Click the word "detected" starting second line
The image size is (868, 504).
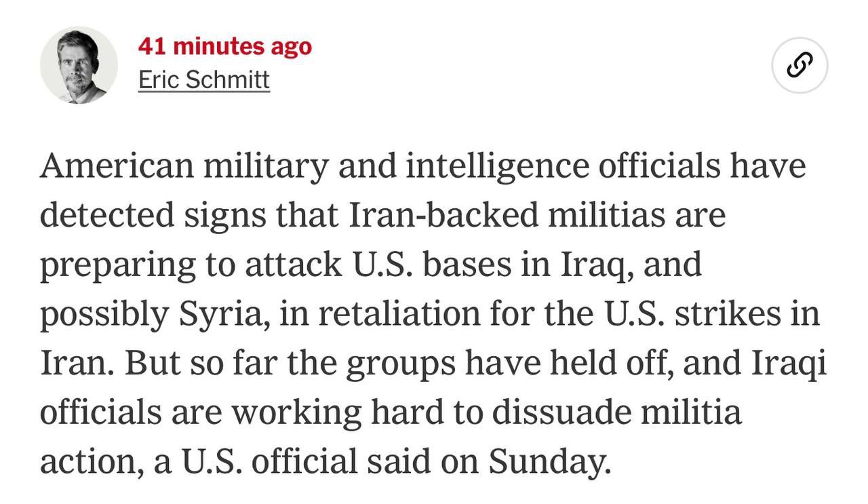106,215
